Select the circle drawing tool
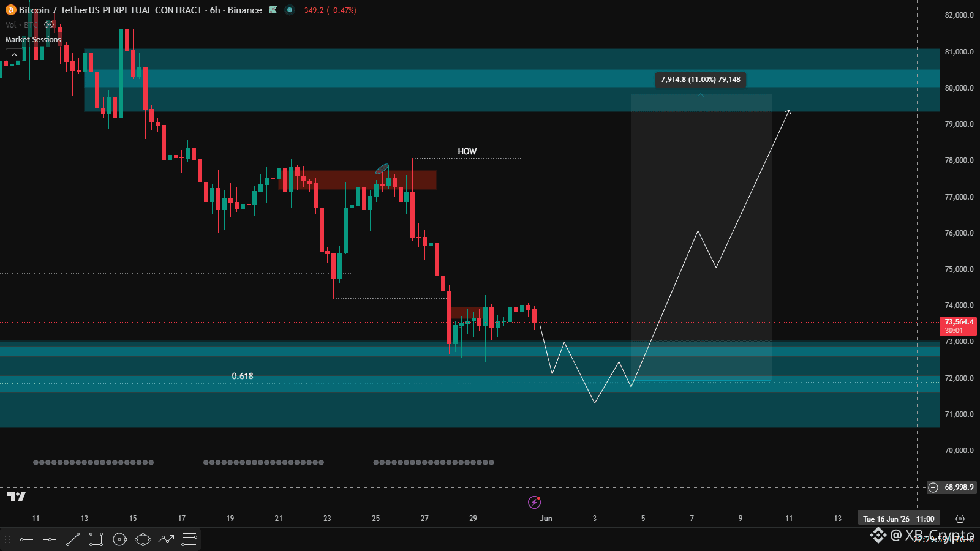This screenshot has width=980, height=551. 120,539
